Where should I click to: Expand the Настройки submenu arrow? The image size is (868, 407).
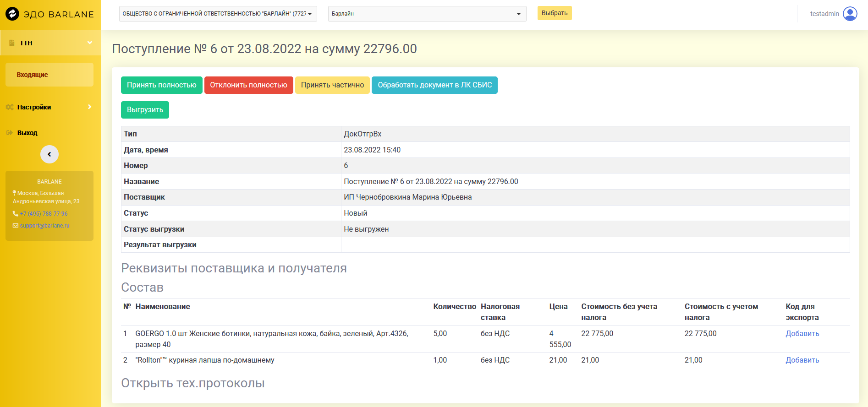click(x=90, y=107)
